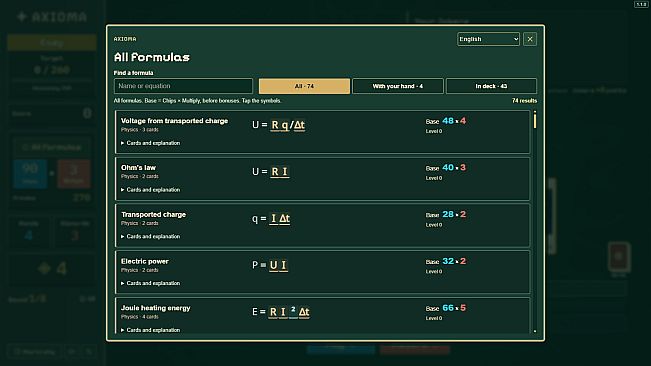
Task: Tap the R symbol in Voltage from transported charge
Action: click(274, 125)
